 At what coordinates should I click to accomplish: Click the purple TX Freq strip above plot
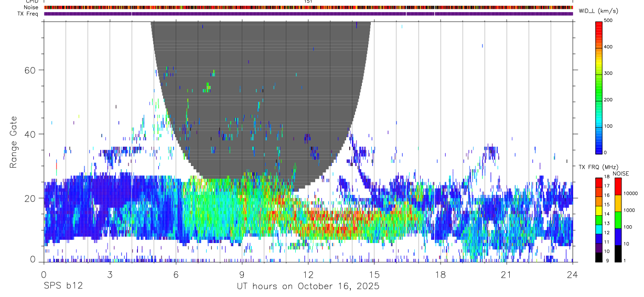308,14
